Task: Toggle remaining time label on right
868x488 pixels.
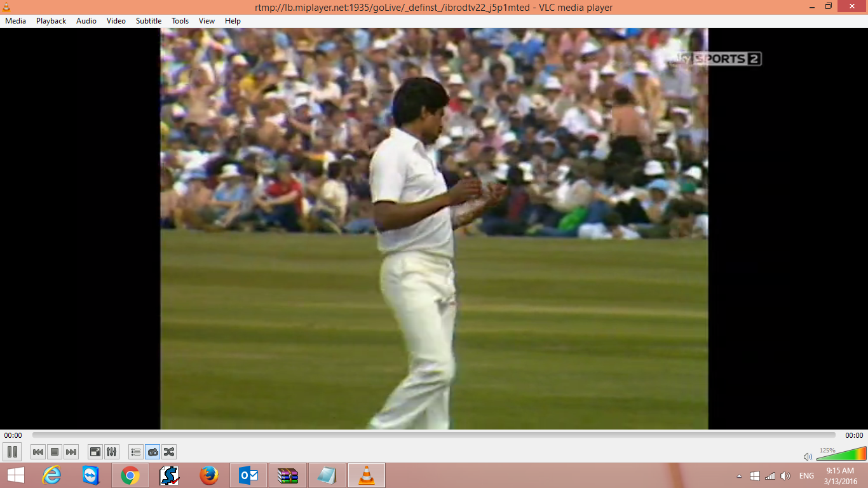Action: (854, 435)
